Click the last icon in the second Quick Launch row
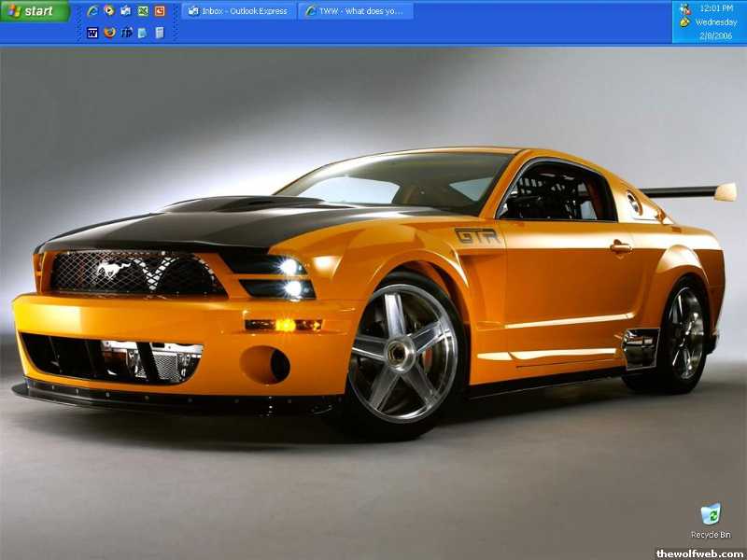 160,33
